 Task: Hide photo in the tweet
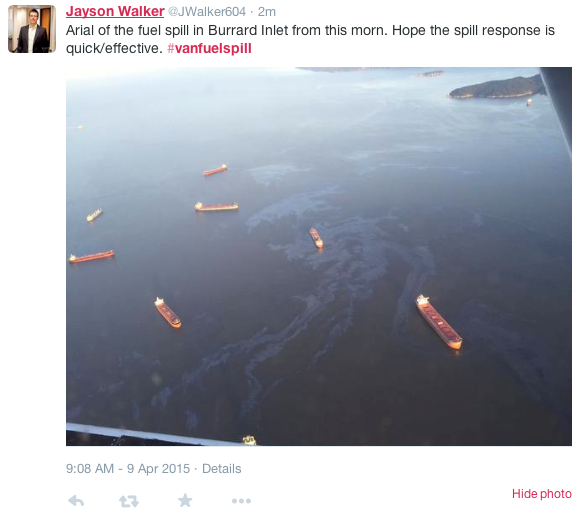pos(542,494)
